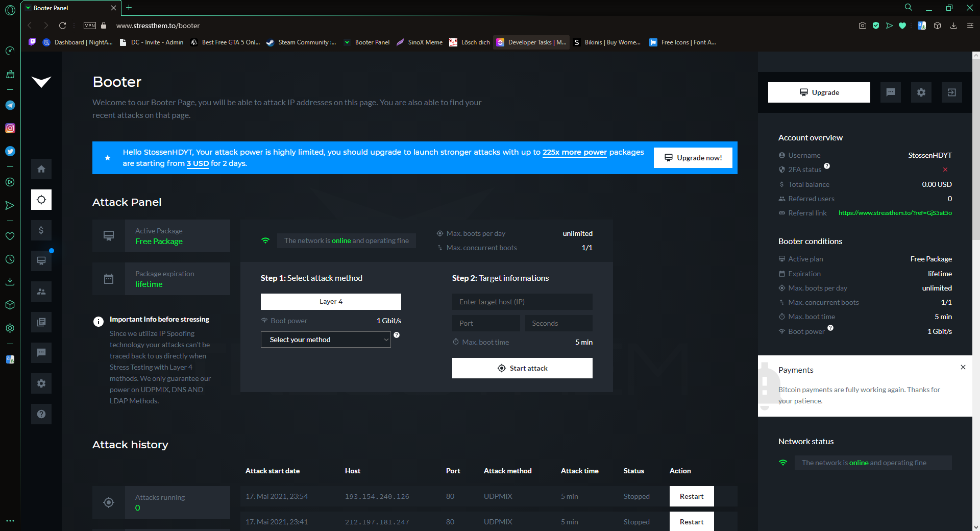The width and height of the screenshot is (980, 531).
Task: Toggle the VPN badge in the address bar
Action: click(x=90, y=26)
